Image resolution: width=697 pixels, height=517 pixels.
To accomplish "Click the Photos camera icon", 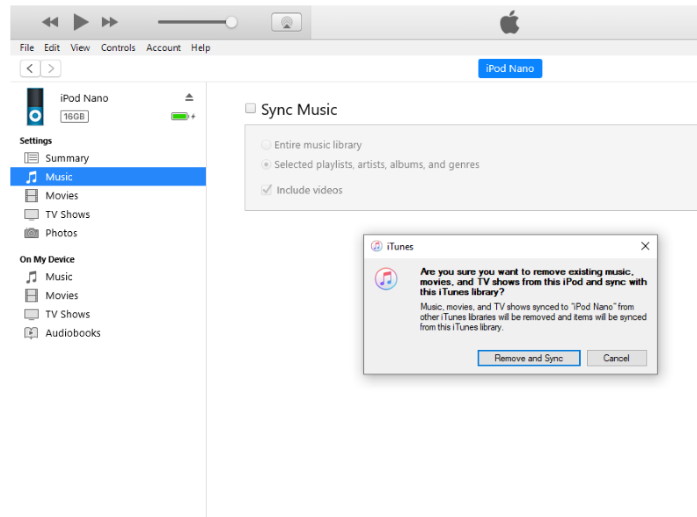I will point(31,233).
